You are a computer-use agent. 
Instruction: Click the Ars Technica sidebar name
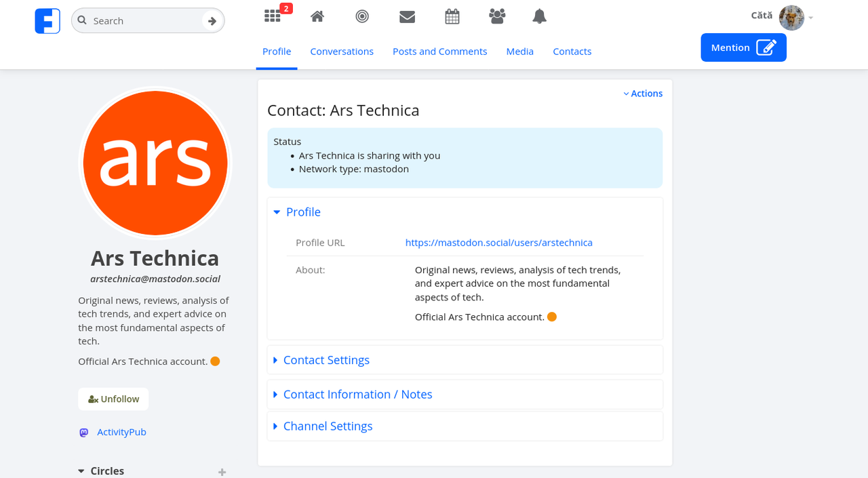[x=155, y=258]
